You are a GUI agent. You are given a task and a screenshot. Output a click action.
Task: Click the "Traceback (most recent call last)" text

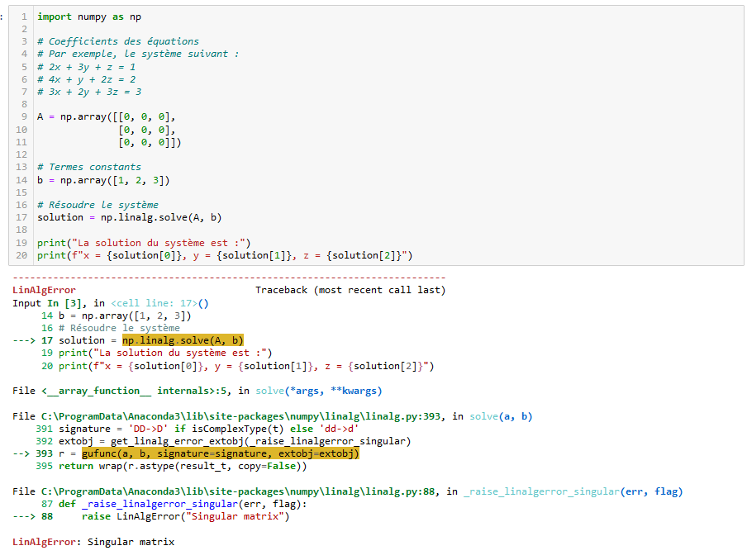click(350, 290)
